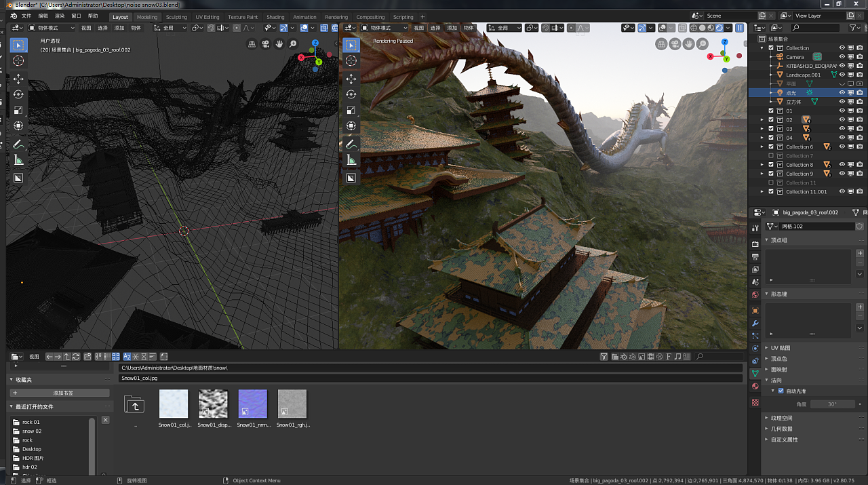Click the 3D cursor tool in left viewport
This screenshot has width=868, height=485.
tap(18, 61)
